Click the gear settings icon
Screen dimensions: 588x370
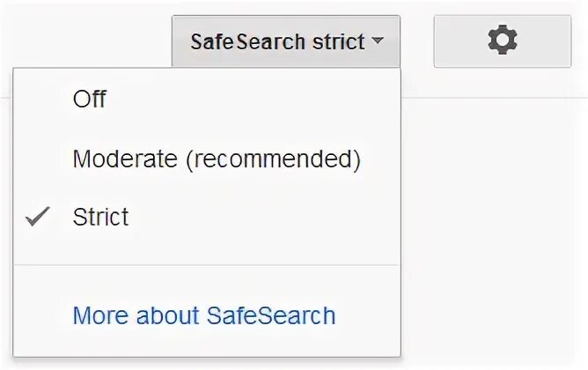click(502, 41)
